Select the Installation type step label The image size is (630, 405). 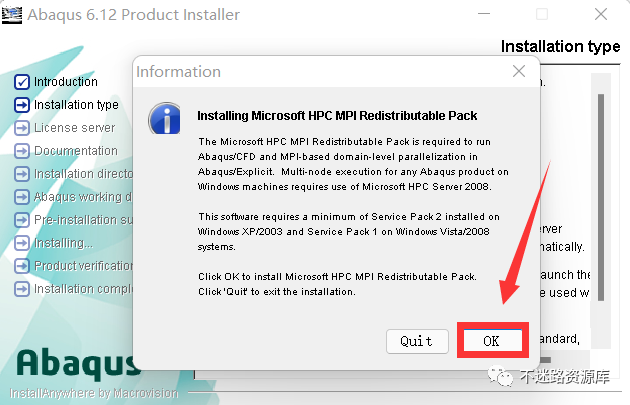[x=76, y=105]
